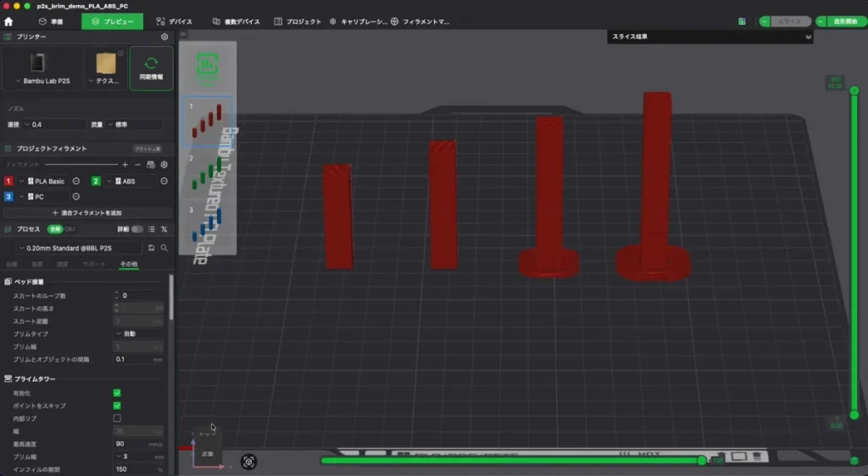Expand the スライス結果 panel chevron
The height and width of the screenshot is (476, 868).
tap(808, 37)
